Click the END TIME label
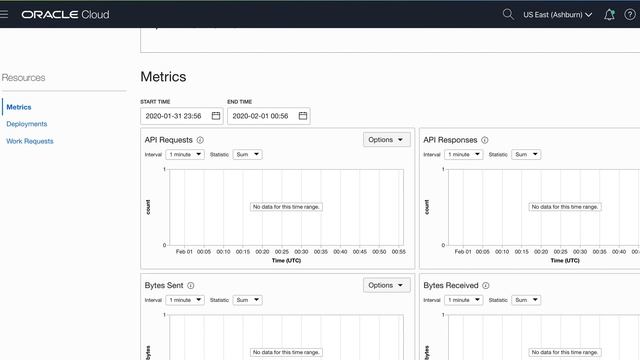640x360 pixels. 240,102
